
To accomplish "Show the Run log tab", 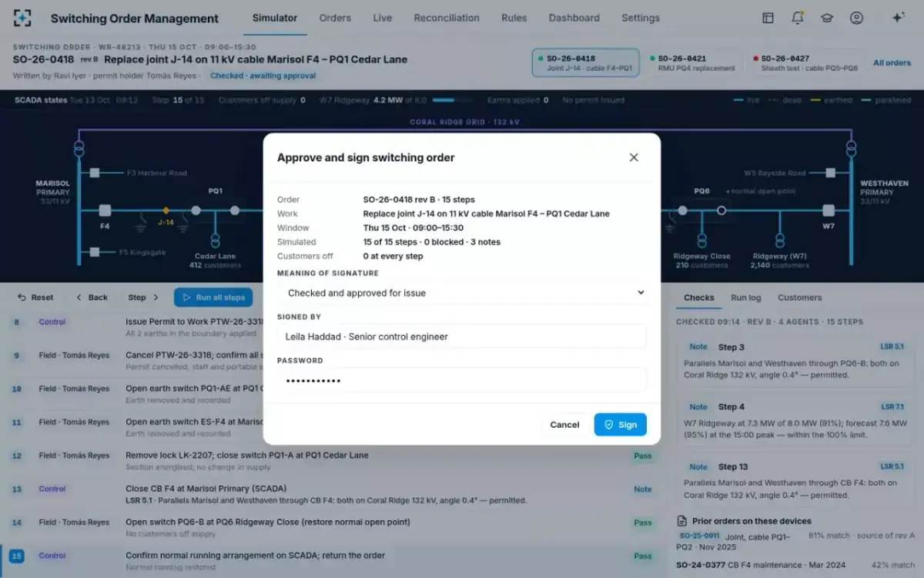I will pyautogui.click(x=746, y=297).
